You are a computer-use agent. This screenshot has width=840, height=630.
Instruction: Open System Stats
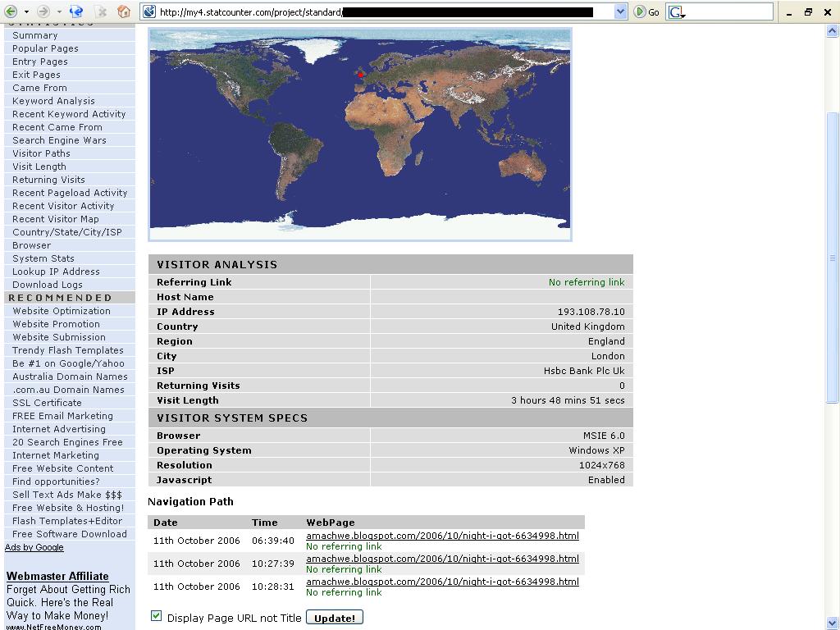coord(43,258)
